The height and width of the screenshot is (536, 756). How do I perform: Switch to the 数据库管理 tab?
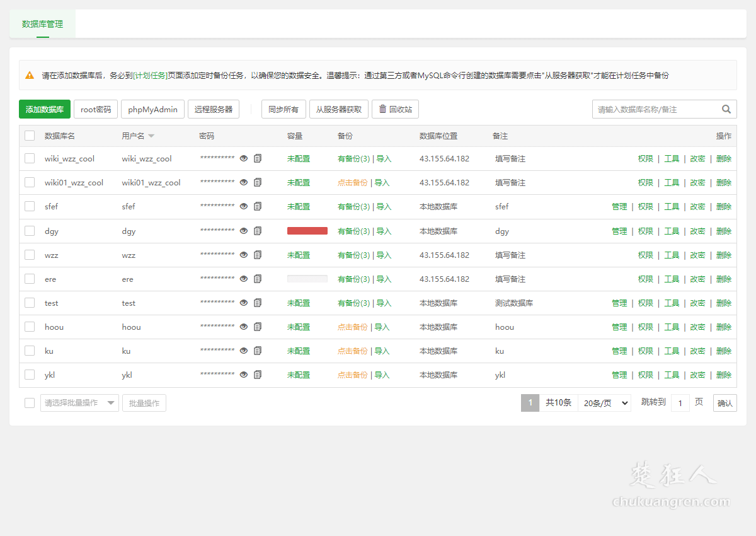(42, 24)
